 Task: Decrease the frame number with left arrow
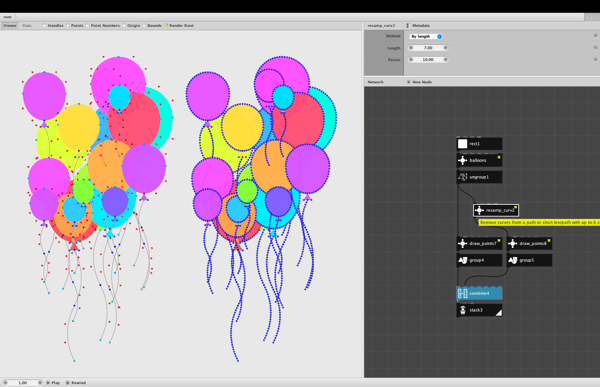pos(5,382)
